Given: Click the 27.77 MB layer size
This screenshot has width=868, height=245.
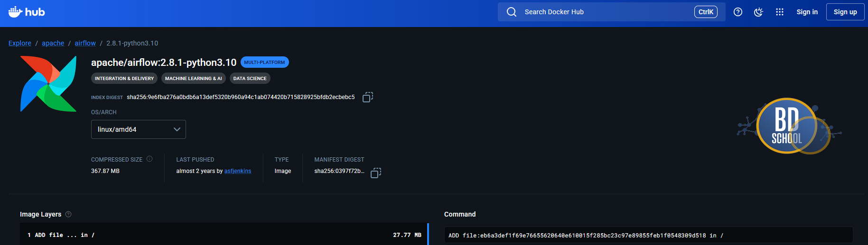Looking at the screenshot, I should (x=407, y=235).
